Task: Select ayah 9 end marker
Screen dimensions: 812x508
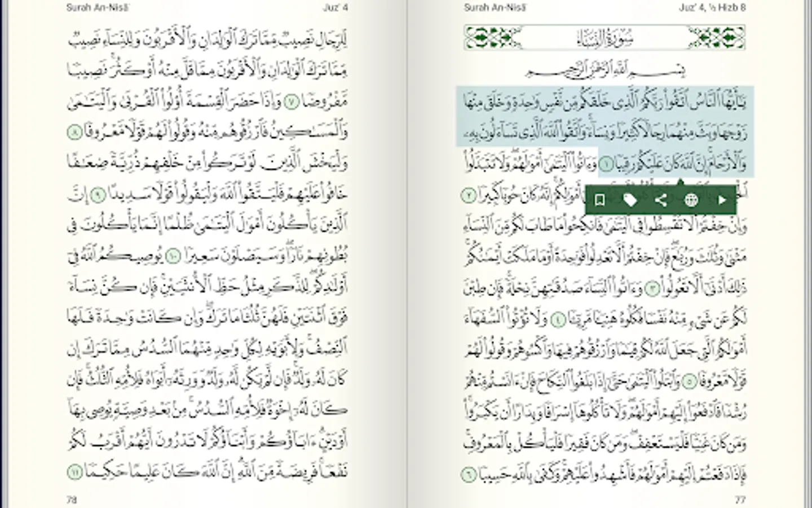Action: [98, 195]
